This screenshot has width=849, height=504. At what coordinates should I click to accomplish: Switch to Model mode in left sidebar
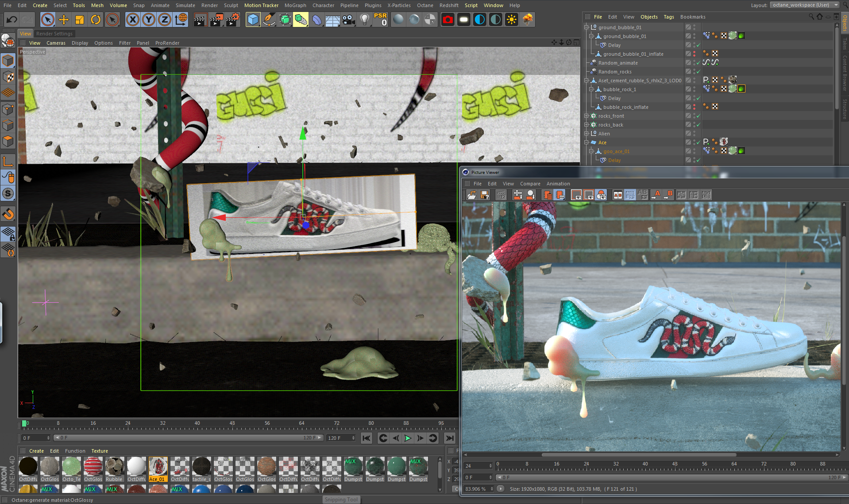tap(8, 61)
